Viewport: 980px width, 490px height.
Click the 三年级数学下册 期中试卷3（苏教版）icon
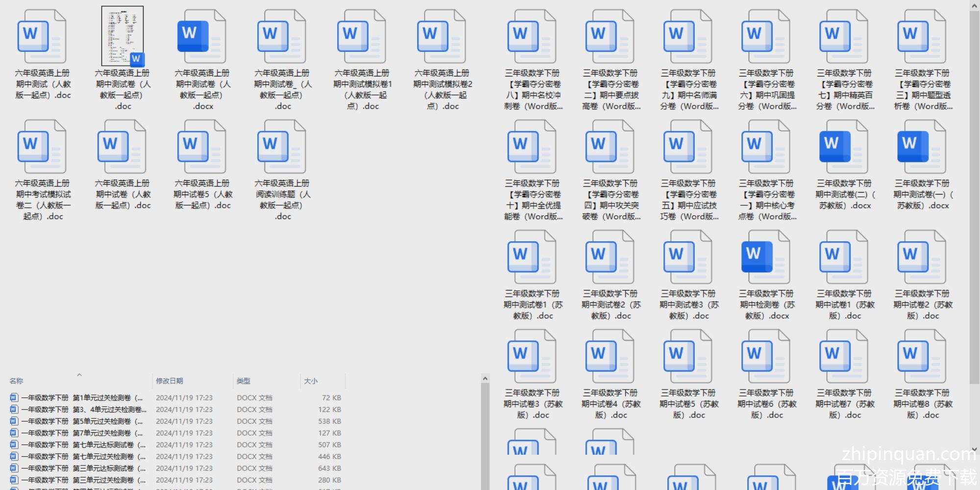[532, 357]
